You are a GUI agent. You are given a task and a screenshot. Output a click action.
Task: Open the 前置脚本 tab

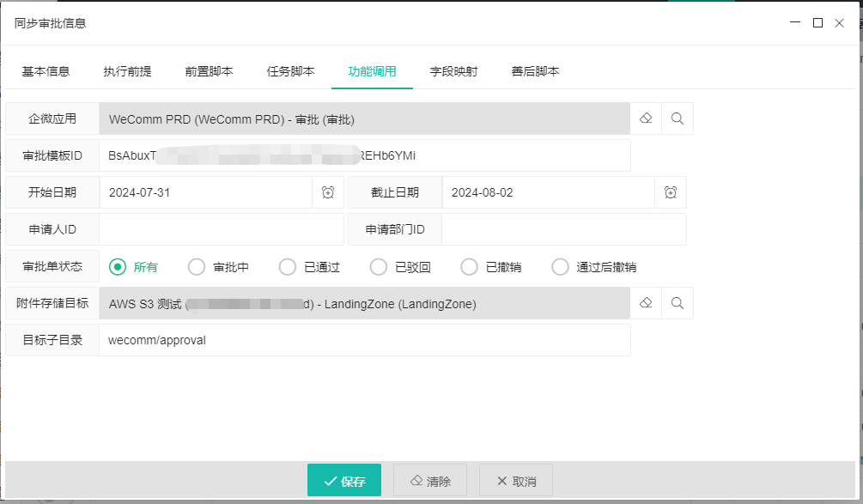point(209,71)
